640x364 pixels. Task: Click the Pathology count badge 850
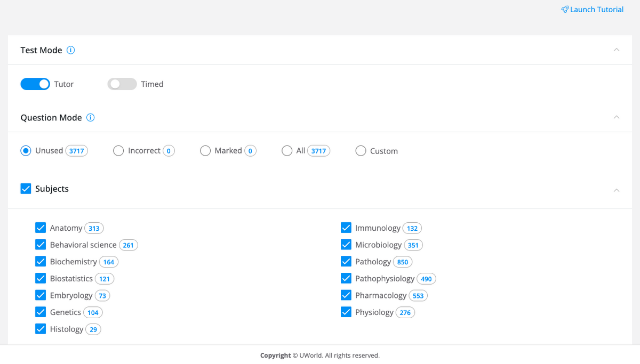click(x=403, y=262)
